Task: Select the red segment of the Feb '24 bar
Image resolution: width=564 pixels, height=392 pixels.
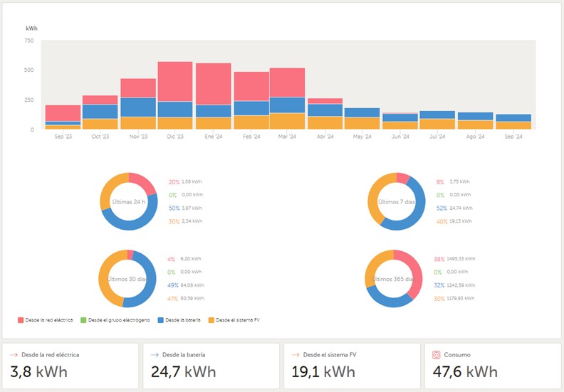Action: (x=251, y=87)
